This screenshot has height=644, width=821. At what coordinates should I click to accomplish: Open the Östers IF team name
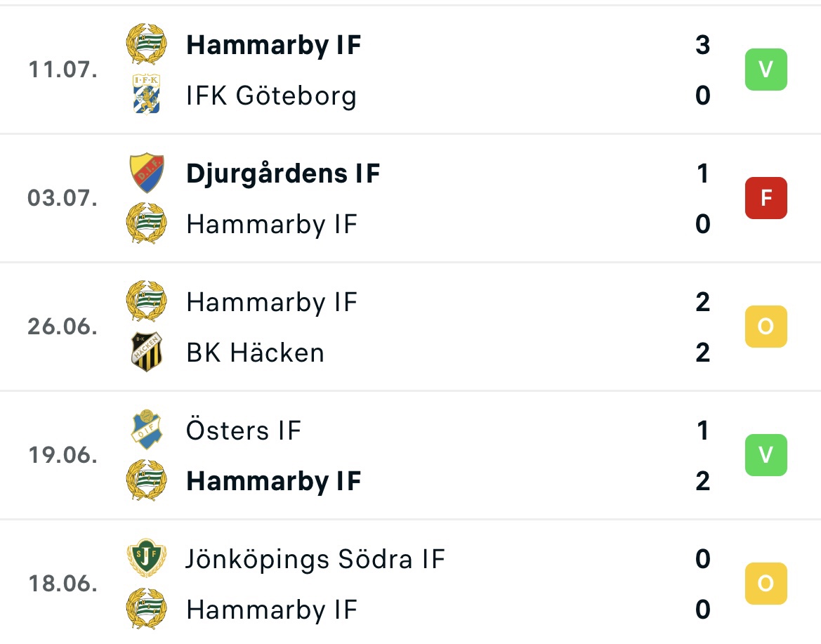click(244, 430)
